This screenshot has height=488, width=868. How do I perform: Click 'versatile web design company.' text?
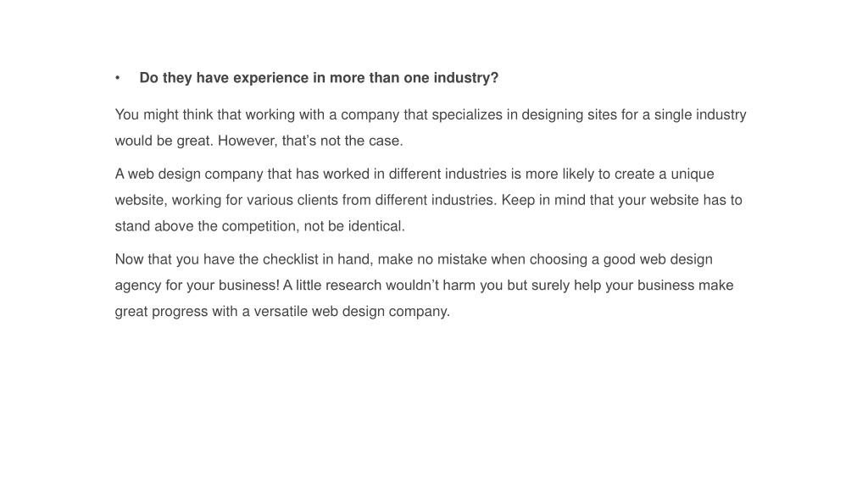[352, 311]
